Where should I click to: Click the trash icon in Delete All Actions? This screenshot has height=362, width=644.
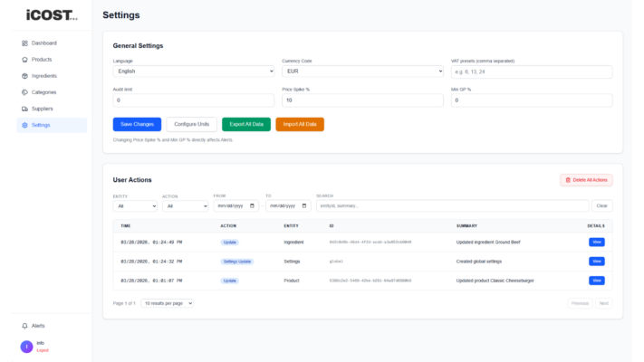[x=568, y=180]
